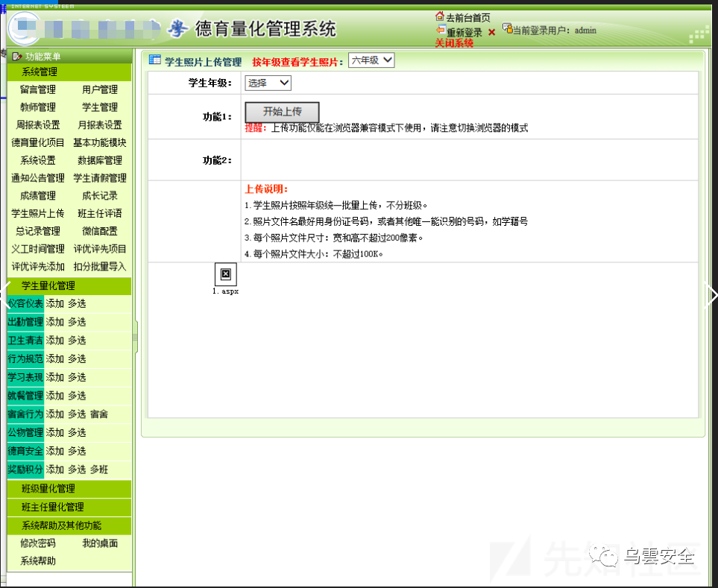The height and width of the screenshot is (588, 718).
Task: Click the right edge arrow to expand panel
Action: coord(711,294)
